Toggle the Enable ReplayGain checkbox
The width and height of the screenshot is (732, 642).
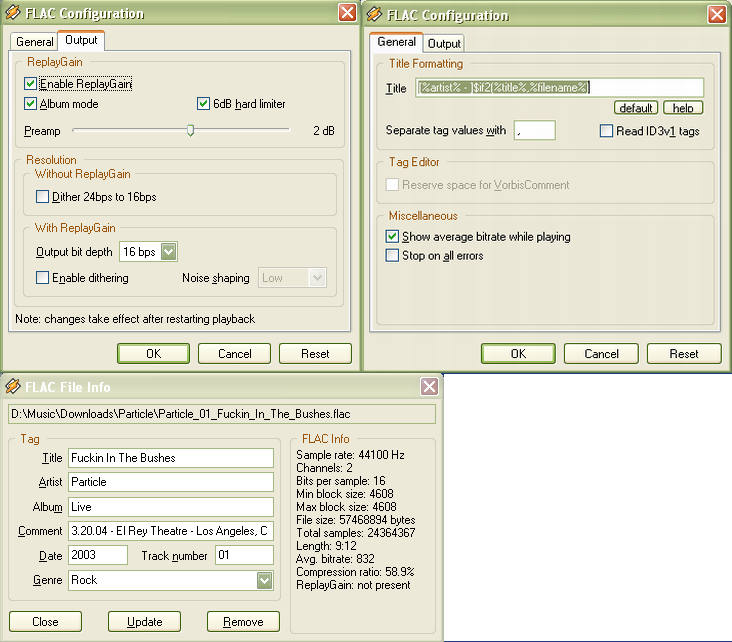[30, 84]
